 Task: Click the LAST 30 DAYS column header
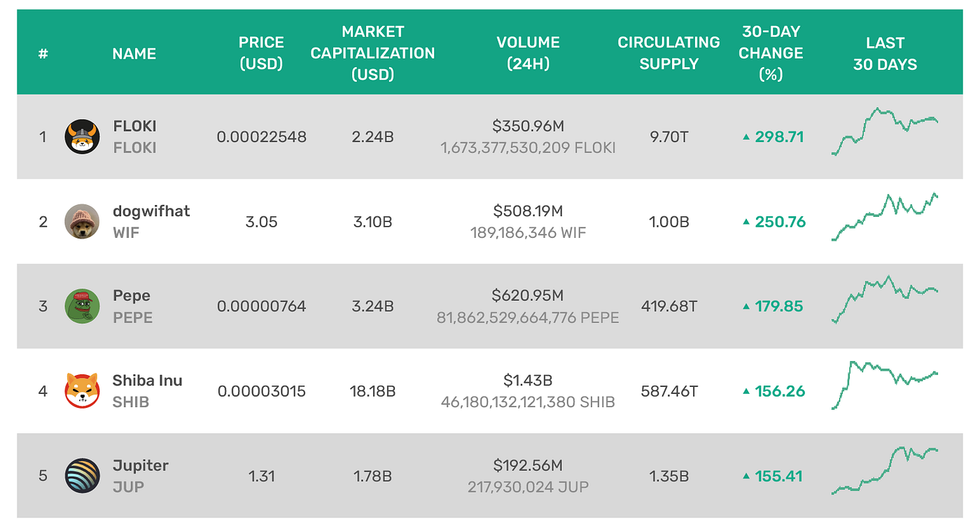(885, 53)
